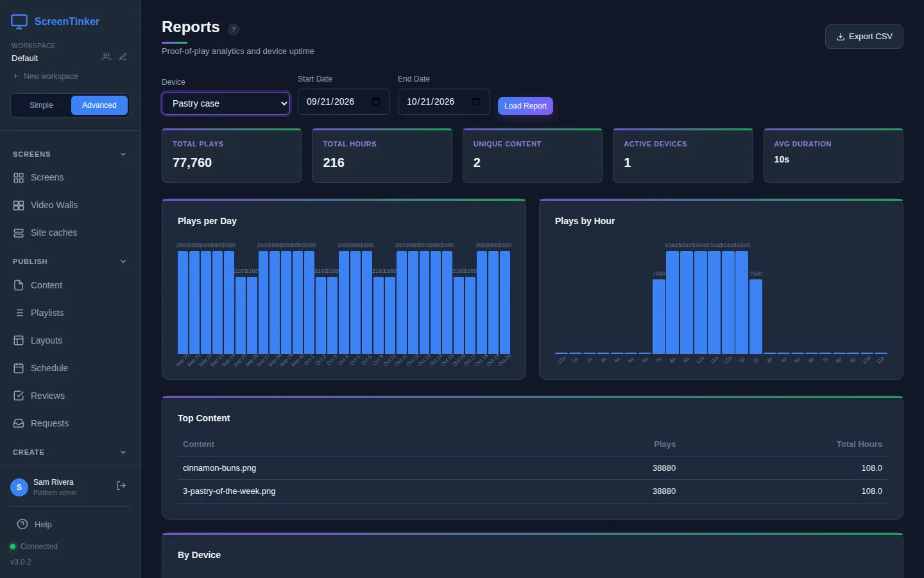
Task: Open Start Date calendar picker icon
Action: (376, 101)
